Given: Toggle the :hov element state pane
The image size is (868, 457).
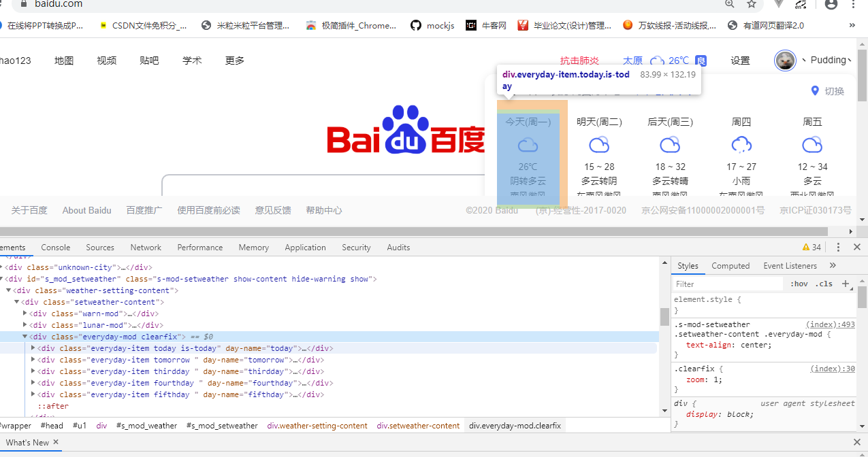Looking at the screenshot, I should (x=800, y=284).
